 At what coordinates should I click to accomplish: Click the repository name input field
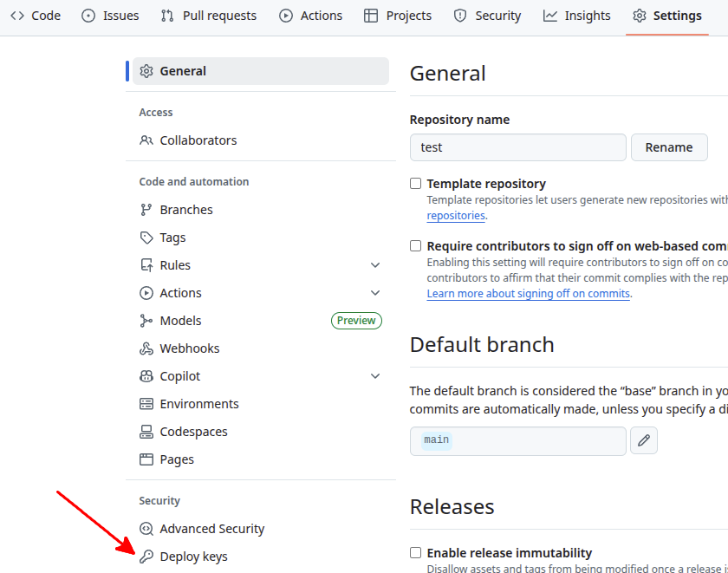[517, 147]
